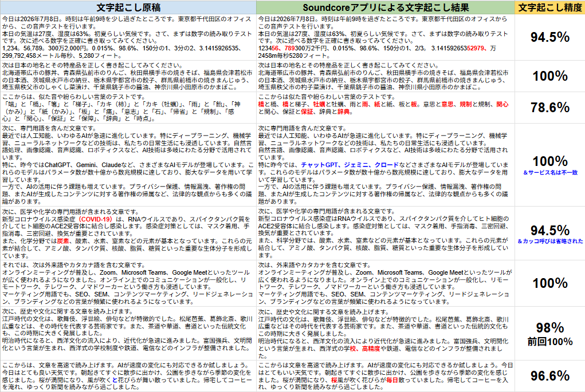Image resolution: width=585 pixels, height=392 pixels.
Task: Select the Soundcore result cell starting 今日は2026年7月8日
Action: tap(386, 37)
